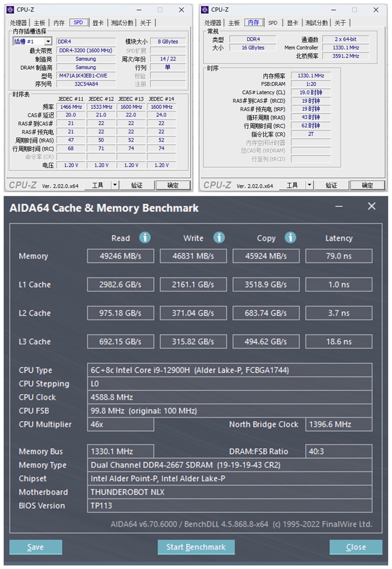This screenshot has width=392, height=569.
Task: Switch to 处理器 tab in left CPU-Z
Action: pos(18,23)
